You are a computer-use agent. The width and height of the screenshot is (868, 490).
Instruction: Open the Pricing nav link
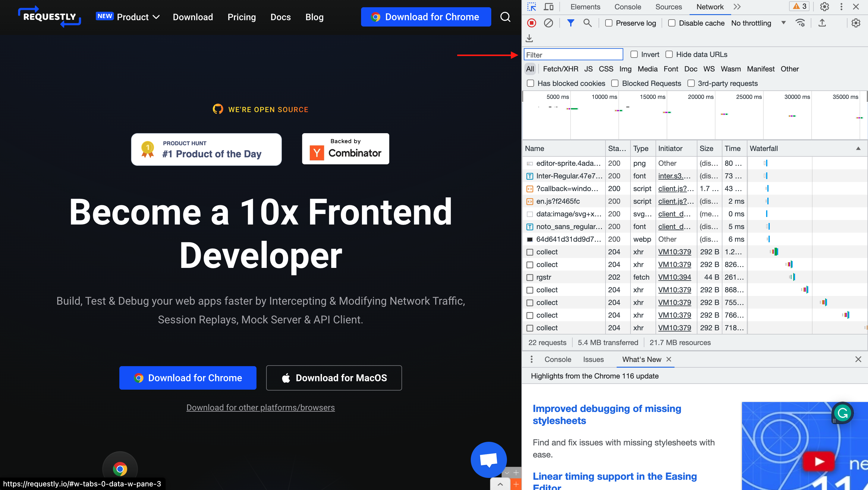tap(242, 17)
